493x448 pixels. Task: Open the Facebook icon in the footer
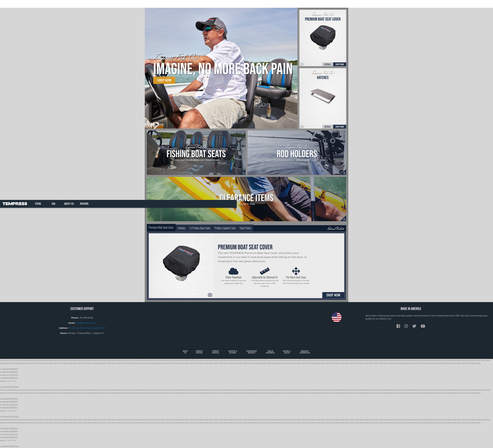pos(398,326)
